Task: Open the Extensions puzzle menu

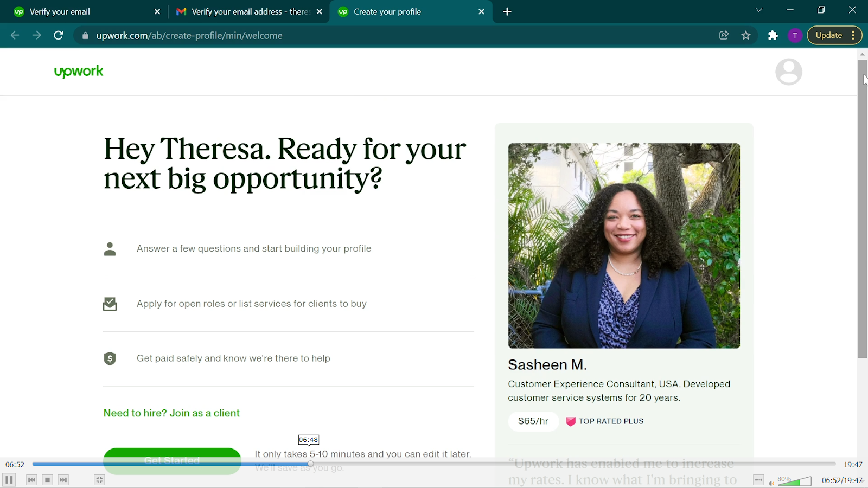Action: tap(773, 35)
